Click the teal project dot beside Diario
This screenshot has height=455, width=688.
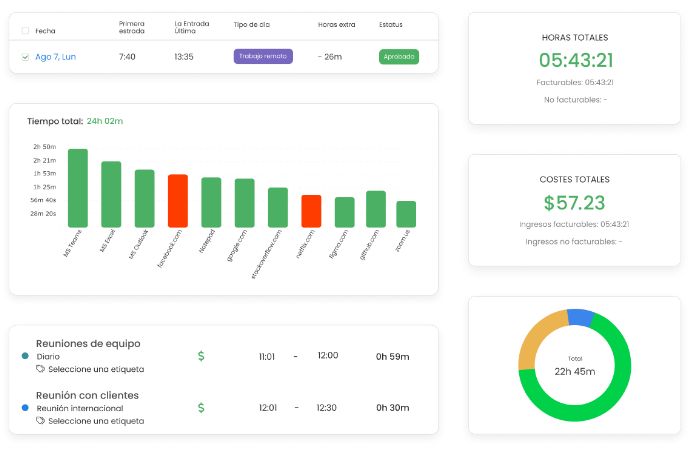(25, 356)
